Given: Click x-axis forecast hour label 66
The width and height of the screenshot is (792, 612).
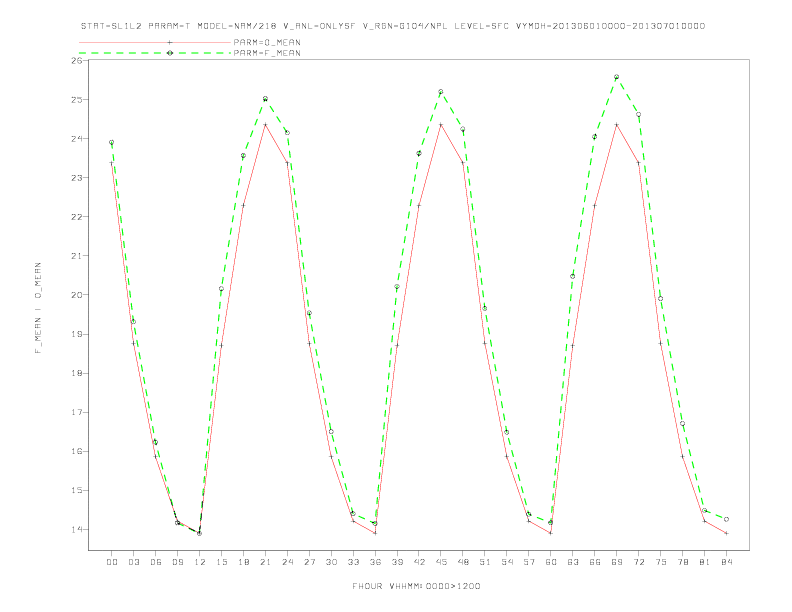Looking at the screenshot, I should tap(595, 562).
